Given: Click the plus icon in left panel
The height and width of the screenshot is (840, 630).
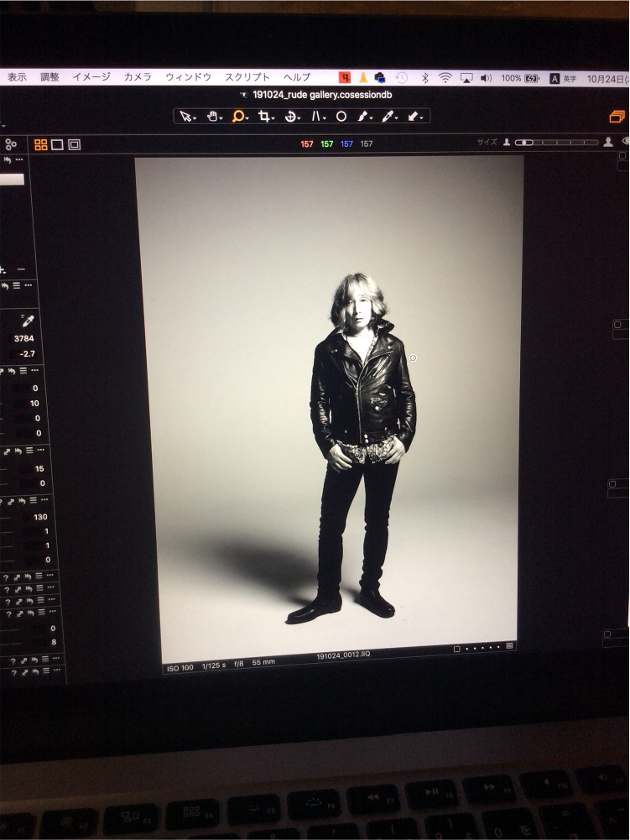Looking at the screenshot, I should pos(3,270).
